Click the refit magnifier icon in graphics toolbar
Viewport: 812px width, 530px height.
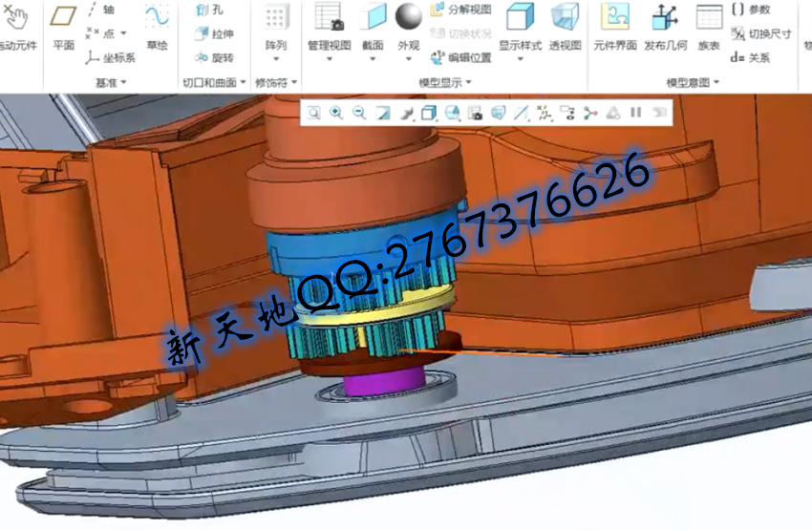click(313, 113)
